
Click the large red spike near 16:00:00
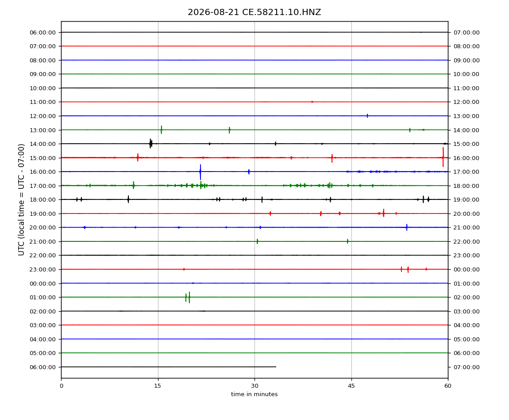pyautogui.click(x=443, y=157)
